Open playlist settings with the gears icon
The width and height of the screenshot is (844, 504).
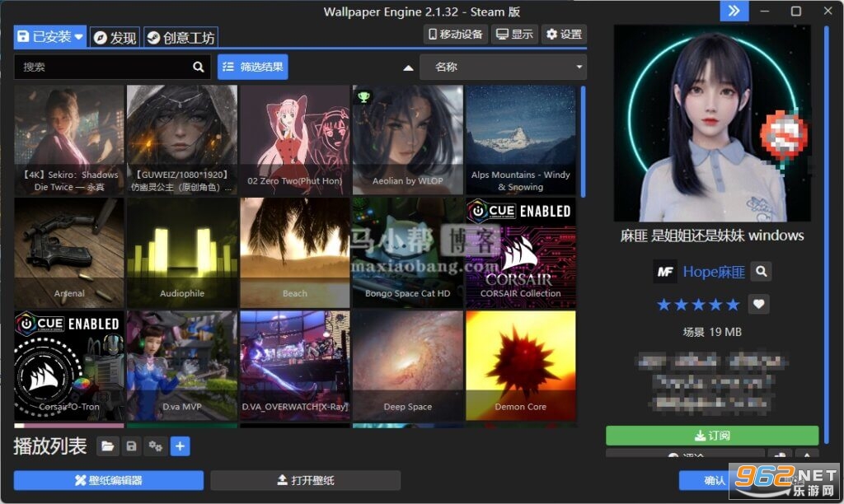click(156, 446)
